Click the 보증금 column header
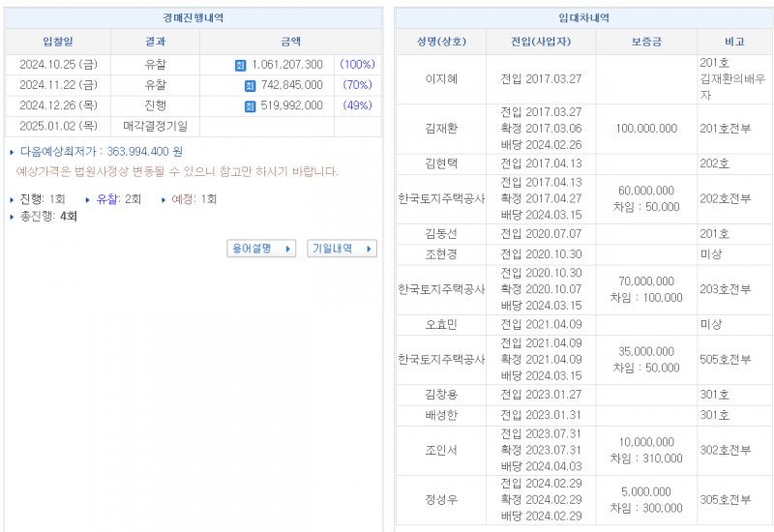This screenshot has width=774, height=532. pos(646,42)
